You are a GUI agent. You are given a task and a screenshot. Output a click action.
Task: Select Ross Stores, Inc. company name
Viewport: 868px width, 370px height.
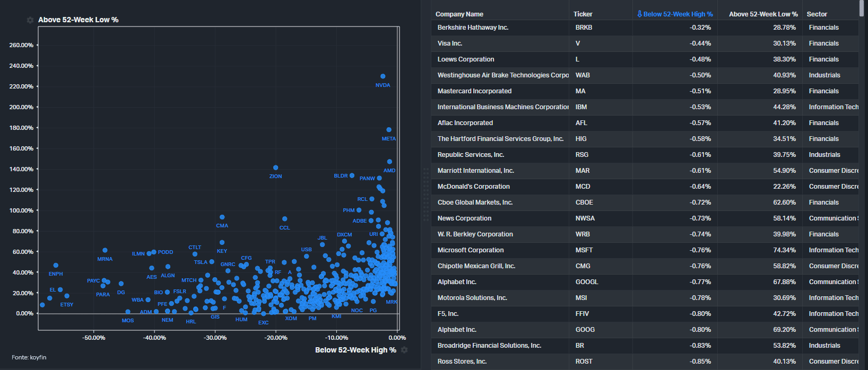(462, 362)
